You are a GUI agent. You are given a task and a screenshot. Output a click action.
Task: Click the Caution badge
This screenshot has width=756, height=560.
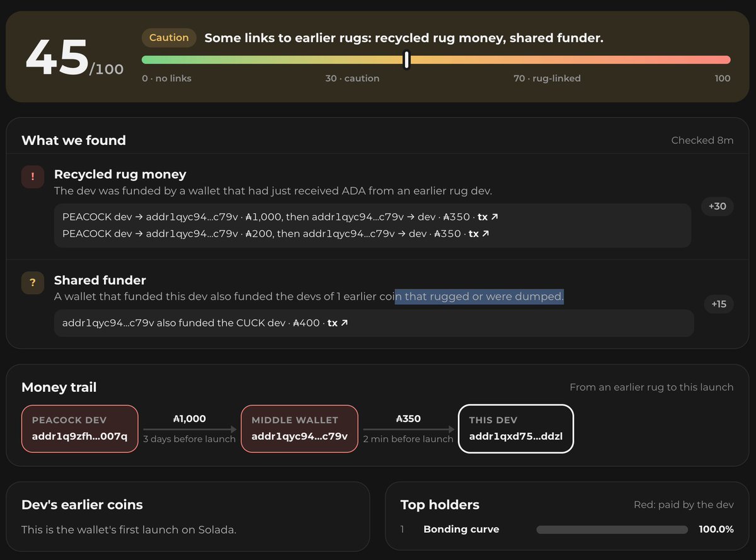coord(169,38)
